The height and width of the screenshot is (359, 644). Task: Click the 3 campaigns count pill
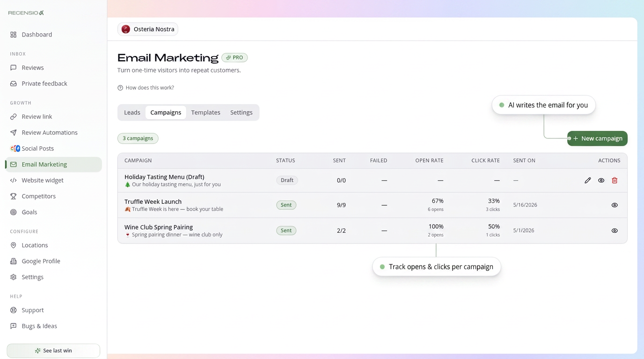pyautogui.click(x=138, y=138)
